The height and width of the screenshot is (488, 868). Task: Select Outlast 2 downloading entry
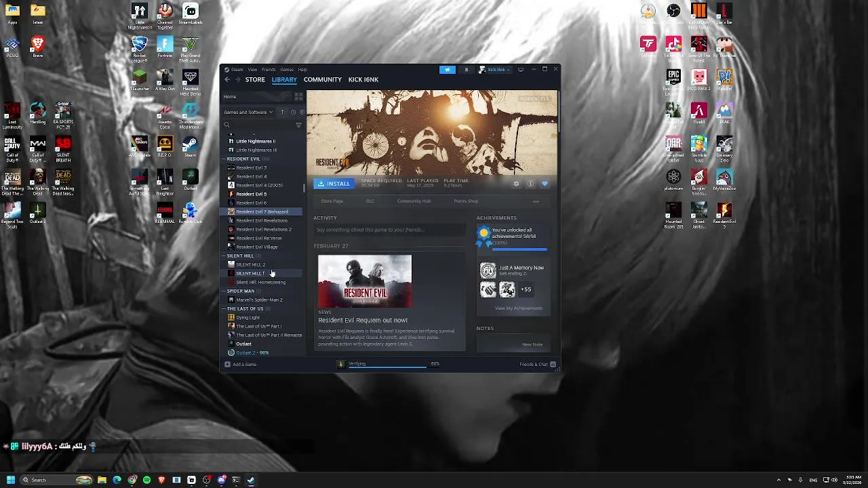(252, 352)
